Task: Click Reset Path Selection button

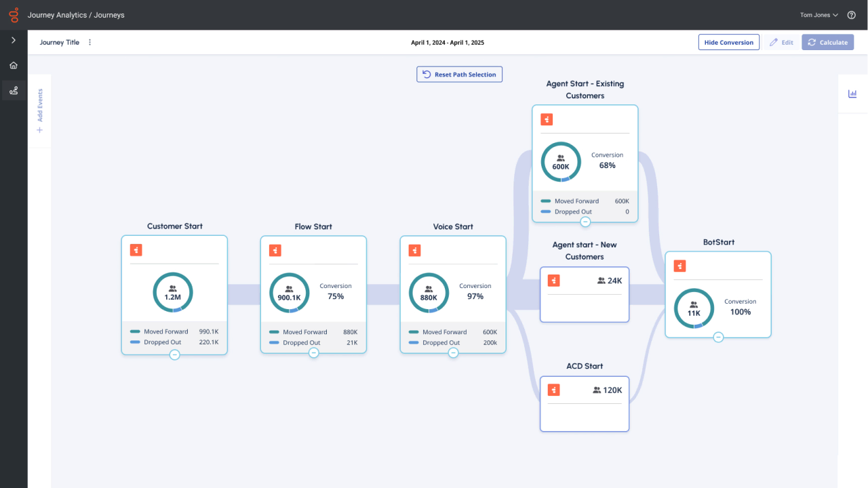Action: coord(459,75)
